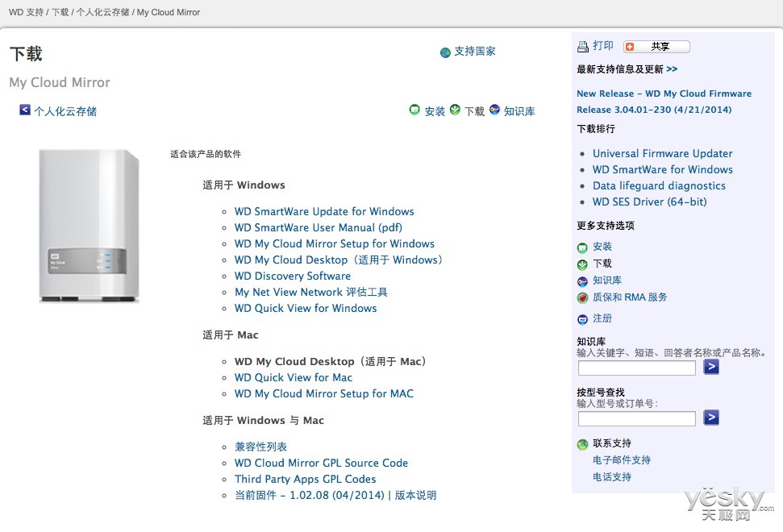Viewport: 783px width, 532px height.
Task: Open the 兼容性列表 compatibility list link
Action: click(x=260, y=447)
